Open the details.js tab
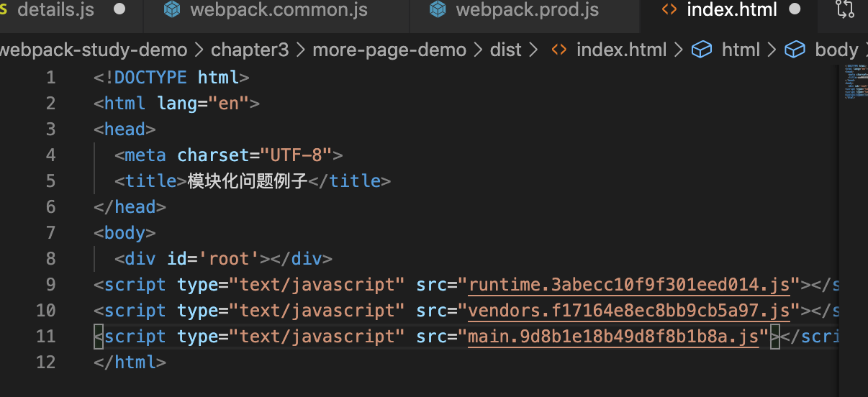Viewport: 868px width, 397px height. click(x=55, y=10)
